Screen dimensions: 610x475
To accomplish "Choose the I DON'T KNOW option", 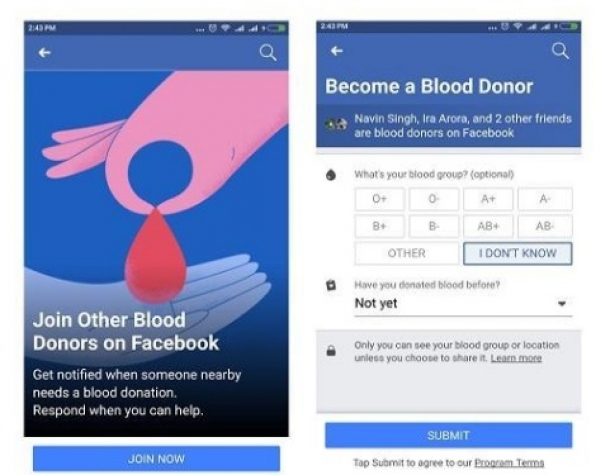I will pos(517,253).
